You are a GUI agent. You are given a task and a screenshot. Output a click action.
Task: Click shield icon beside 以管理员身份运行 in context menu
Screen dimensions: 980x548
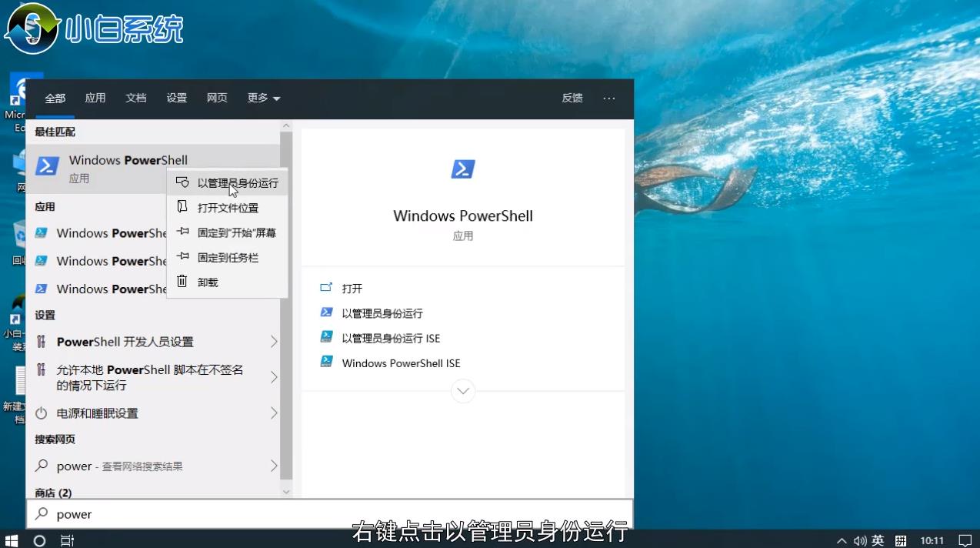tap(182, 183)
